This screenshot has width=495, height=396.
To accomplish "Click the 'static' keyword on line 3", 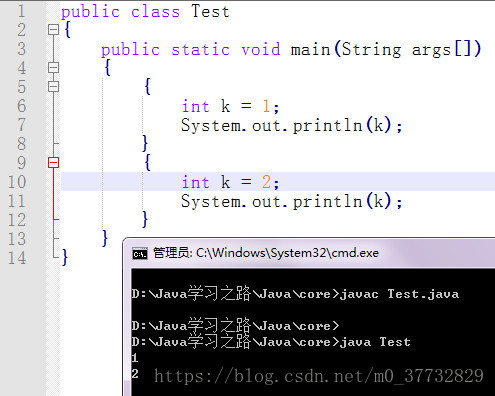I will tap(201, 50).
